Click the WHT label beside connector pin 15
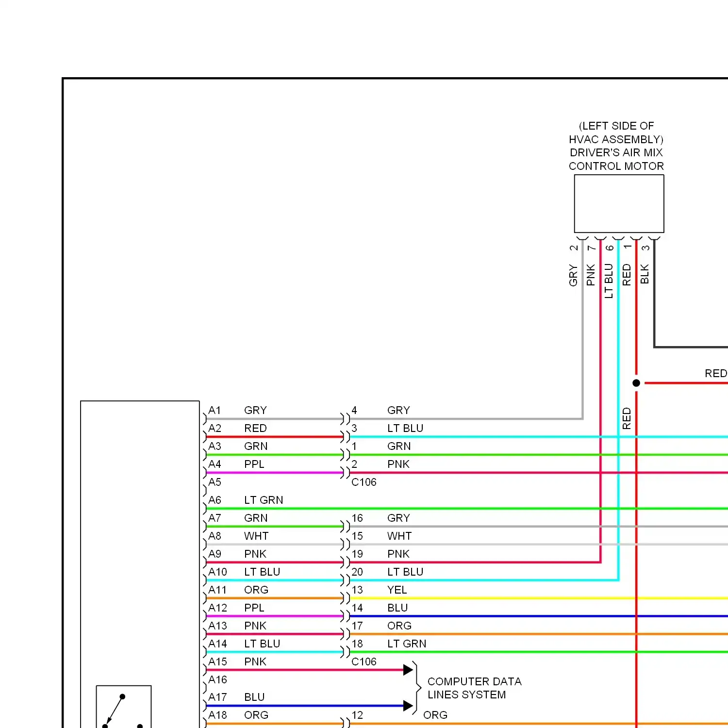The image size is (728, 728). point(399,536)
